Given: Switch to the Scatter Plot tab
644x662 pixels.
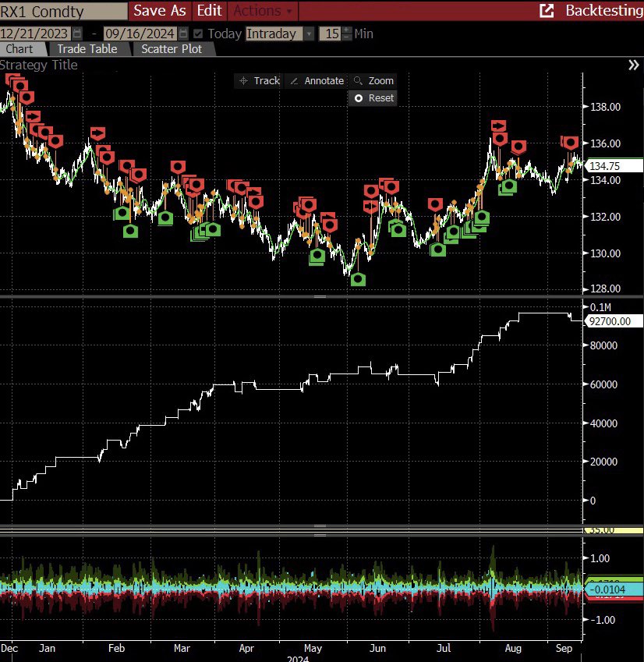Looking at the screenshot, I should click(x=171, y=48).
